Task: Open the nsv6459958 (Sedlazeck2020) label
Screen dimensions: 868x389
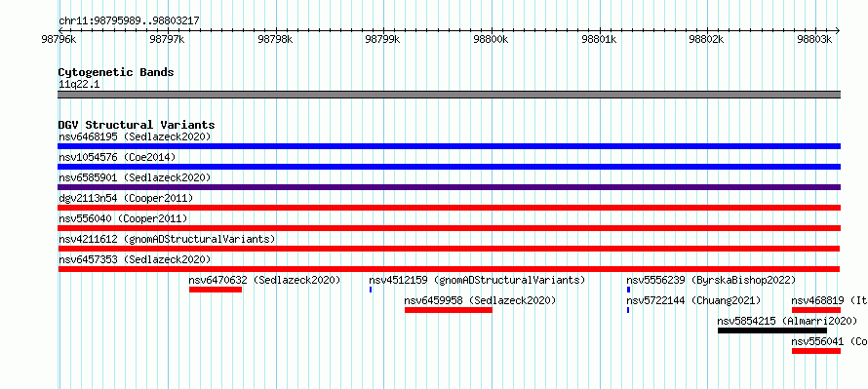Action: point(480,300)
